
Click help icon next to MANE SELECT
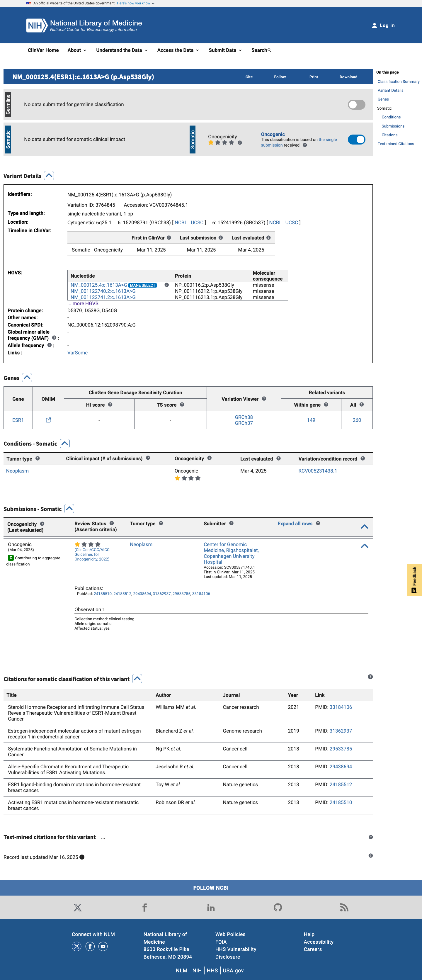[x=166, y=285]
